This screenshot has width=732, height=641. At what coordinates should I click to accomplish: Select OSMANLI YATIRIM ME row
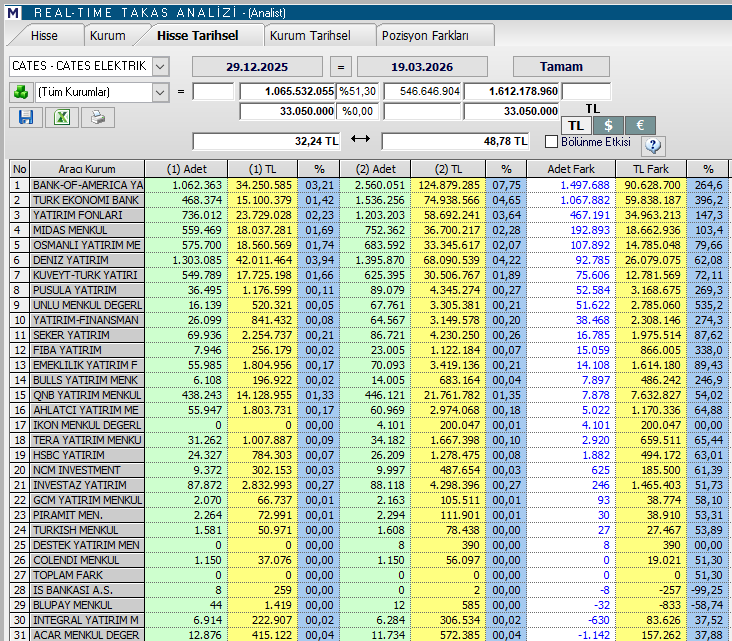(x=369, y=245)
